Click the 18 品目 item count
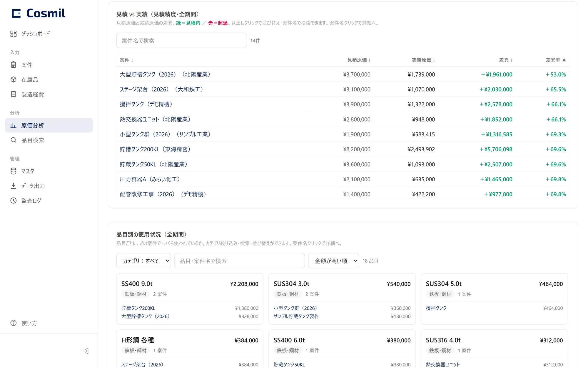Viewport: 588px width, 368px height. pyautogui.click(x=370, y=261)
